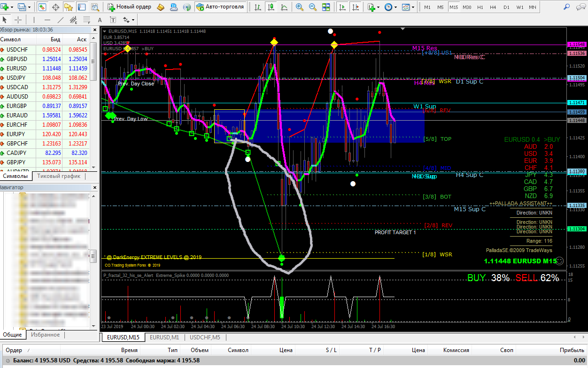The height and width of the screenshot is (368, 588).
Task: Select the trendline drawing tool
Action: pos(60,20)
